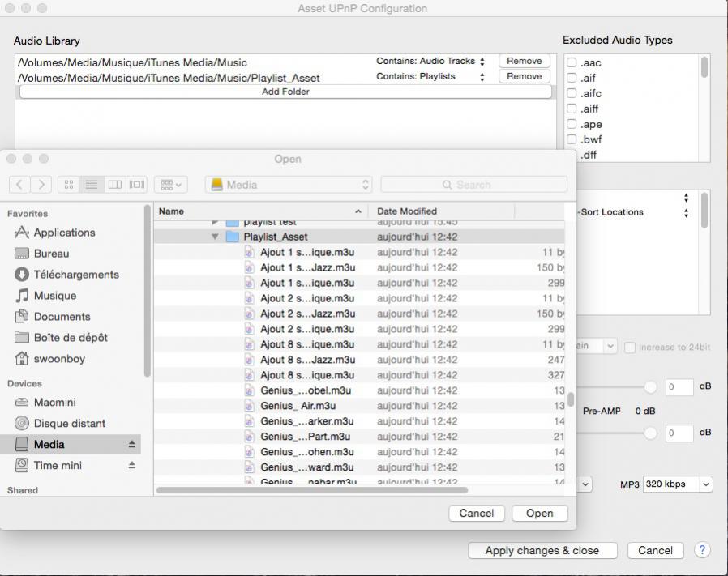Tick the .ape excluded audio type
This screenshot has height=576, width=728.
(572, 124)
